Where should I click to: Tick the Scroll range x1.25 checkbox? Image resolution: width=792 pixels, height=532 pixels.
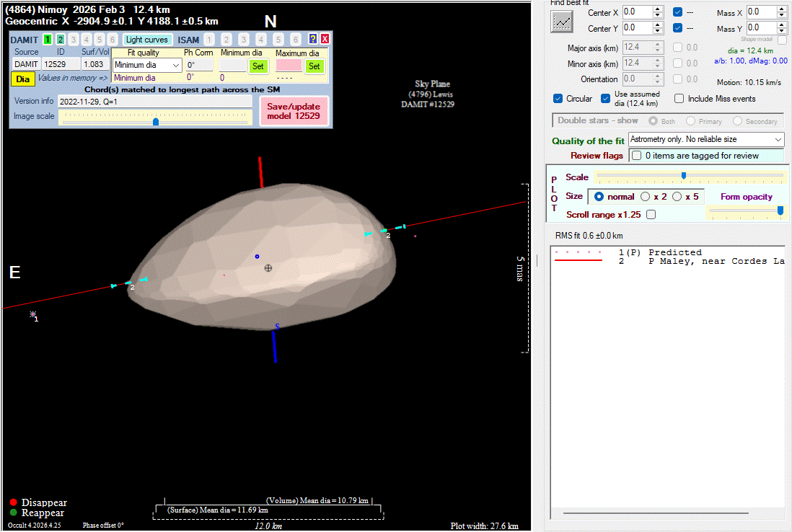coord(651,215)
